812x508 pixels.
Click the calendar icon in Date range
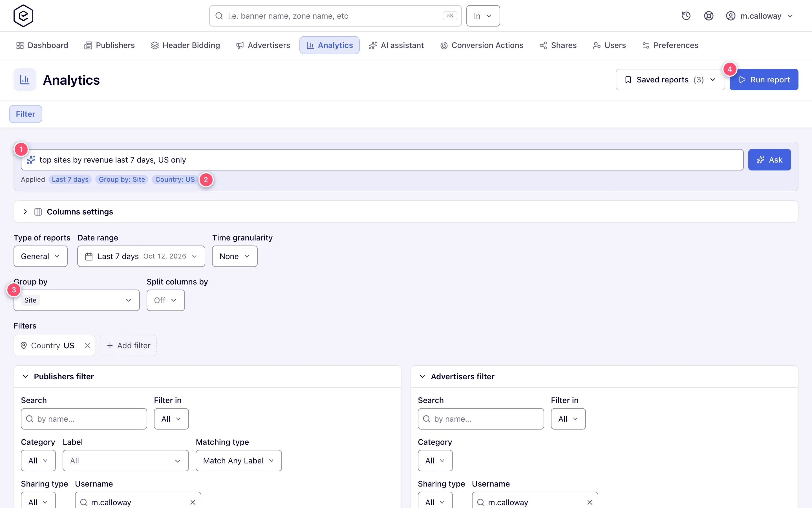coord(89,256)
